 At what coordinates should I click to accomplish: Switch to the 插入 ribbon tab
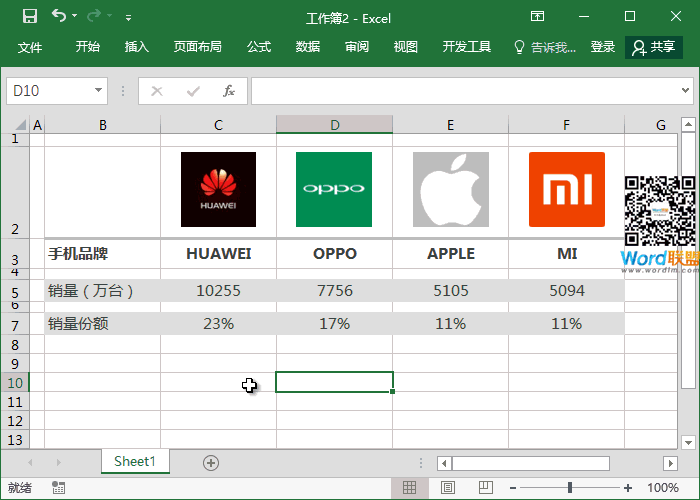[x=137, y=46]
